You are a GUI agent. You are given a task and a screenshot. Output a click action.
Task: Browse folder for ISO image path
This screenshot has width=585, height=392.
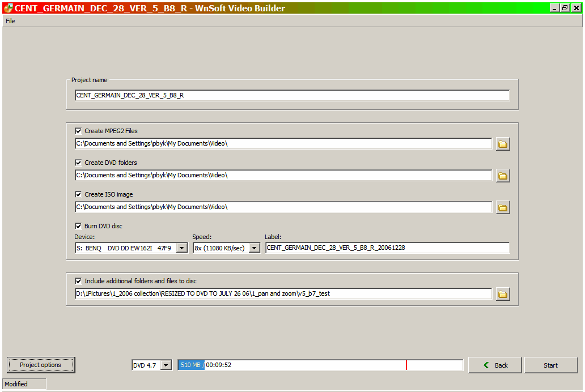(x=503, y=207)
